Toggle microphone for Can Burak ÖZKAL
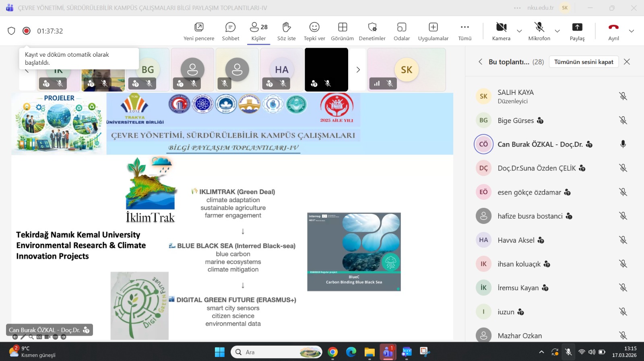 click(x=623, y=144)
